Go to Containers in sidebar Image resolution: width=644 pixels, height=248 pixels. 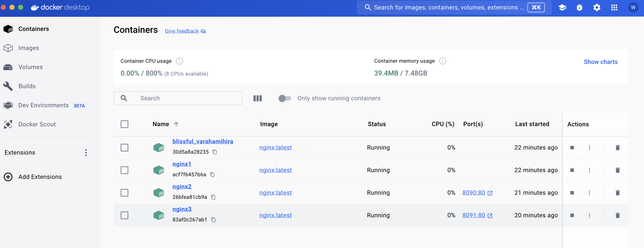tap(33, 29)
